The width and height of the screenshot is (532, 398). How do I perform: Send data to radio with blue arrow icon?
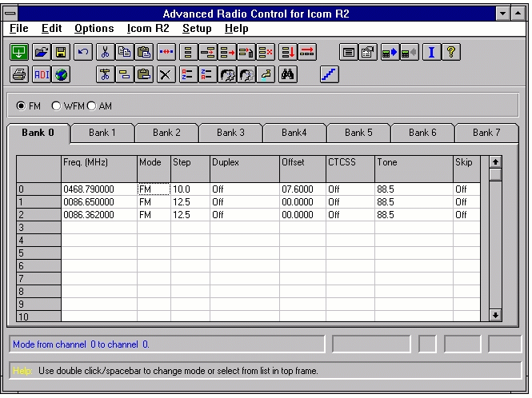pos(390,52)
